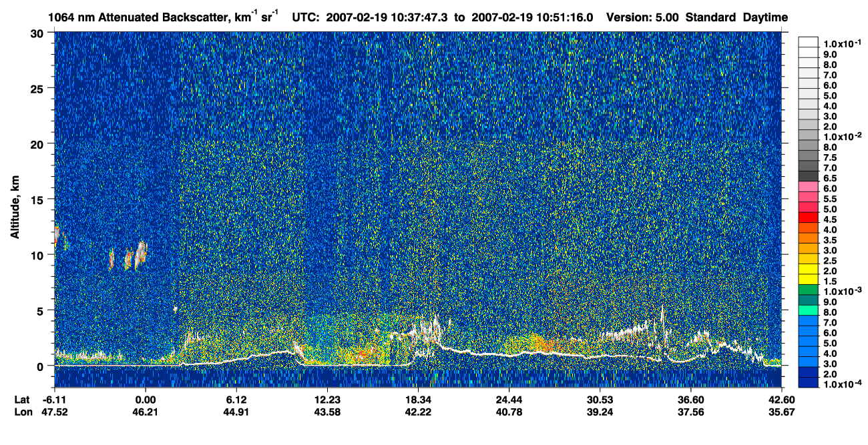Screen dimensions: 868x445
Task: Click altitude tick label 30
Action: click(x=39, y=33)
